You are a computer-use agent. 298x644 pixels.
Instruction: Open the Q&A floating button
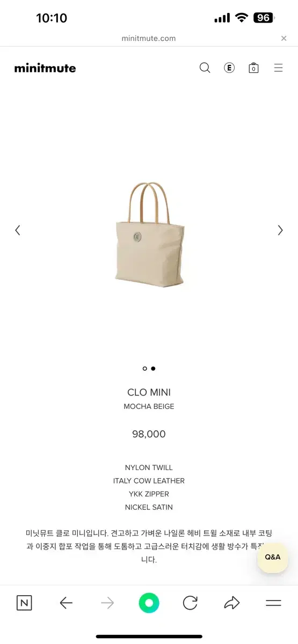pos(273,557)
